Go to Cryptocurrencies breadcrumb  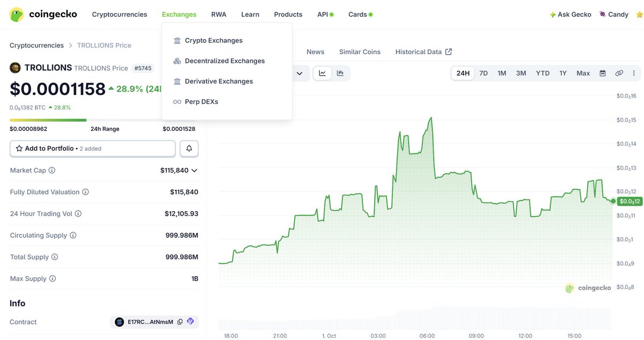[36, 45]
